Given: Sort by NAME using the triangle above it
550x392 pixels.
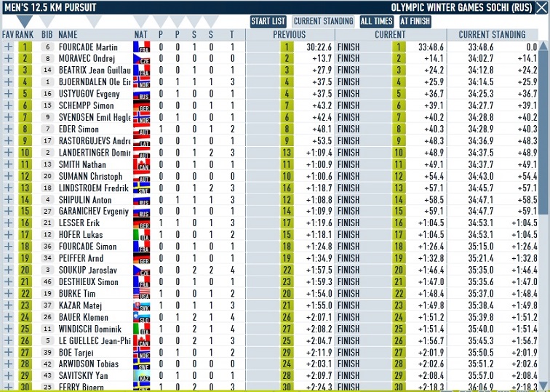Looking at the screenshot, I should click(94, 21).
